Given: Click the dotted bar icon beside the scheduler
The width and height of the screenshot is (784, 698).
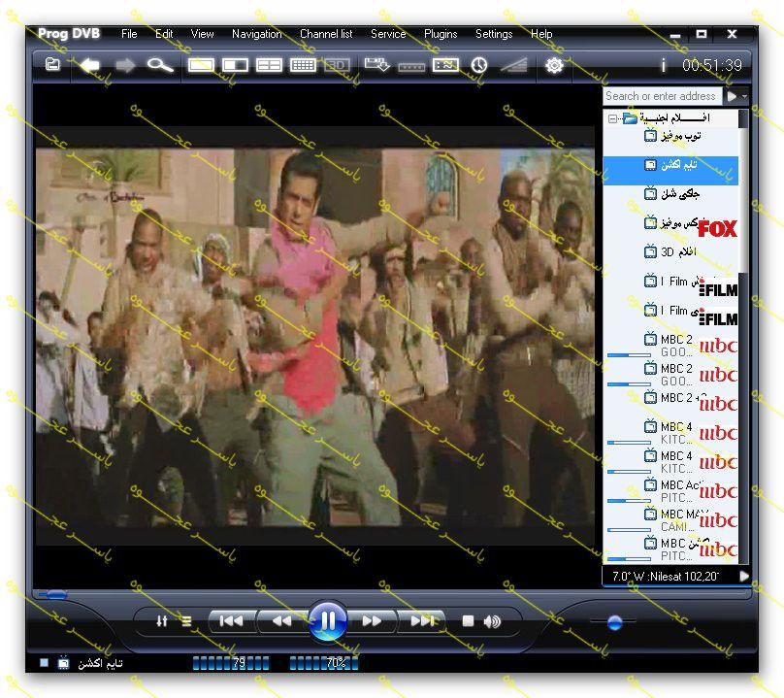Looking at the screenshot, I should point(411,67).
